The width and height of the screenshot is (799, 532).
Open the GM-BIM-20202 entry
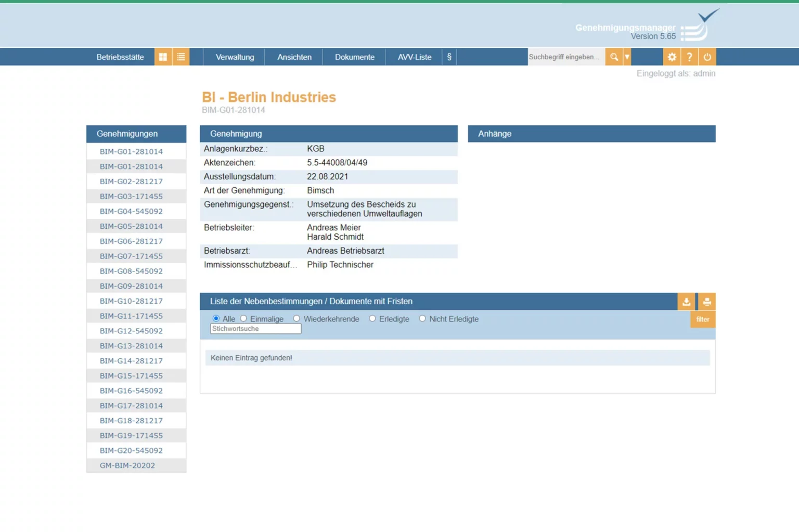(127, 465)
